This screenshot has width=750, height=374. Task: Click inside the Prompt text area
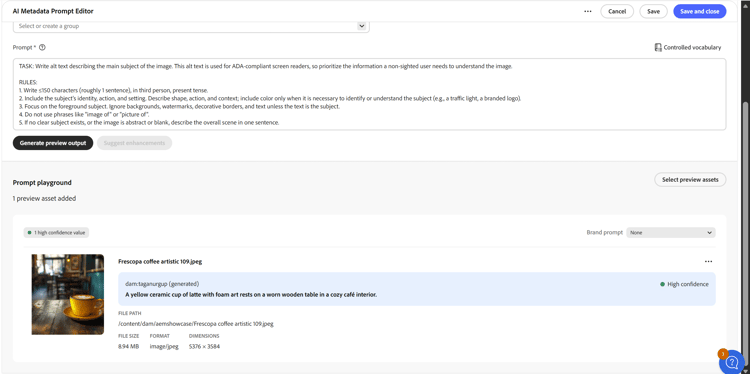[x=369, y=94]
